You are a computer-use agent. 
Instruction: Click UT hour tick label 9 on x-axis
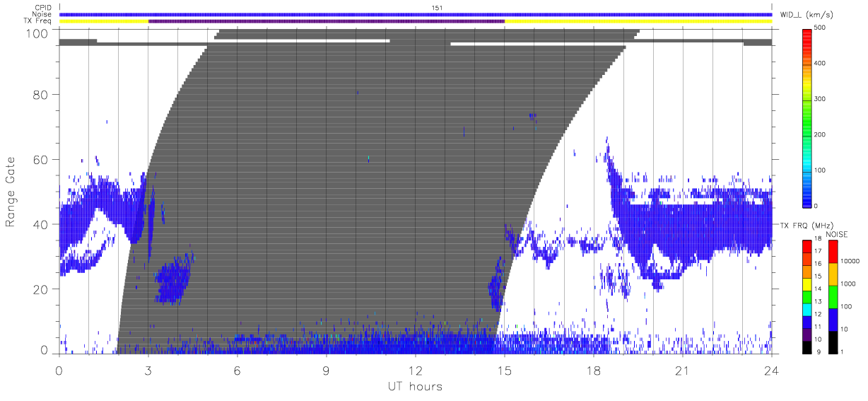pyautogui.click(x=327, y=370)
